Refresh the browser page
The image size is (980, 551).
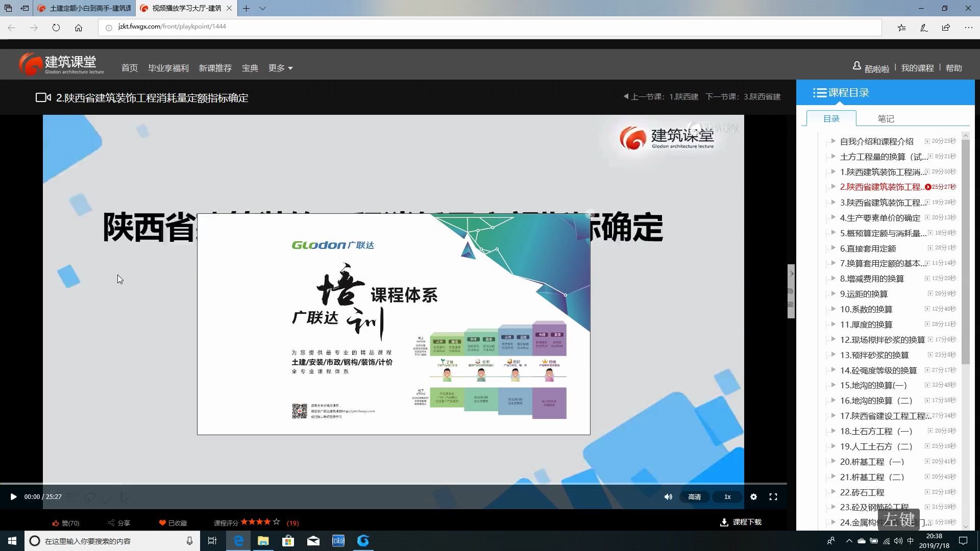pos(56,28)
